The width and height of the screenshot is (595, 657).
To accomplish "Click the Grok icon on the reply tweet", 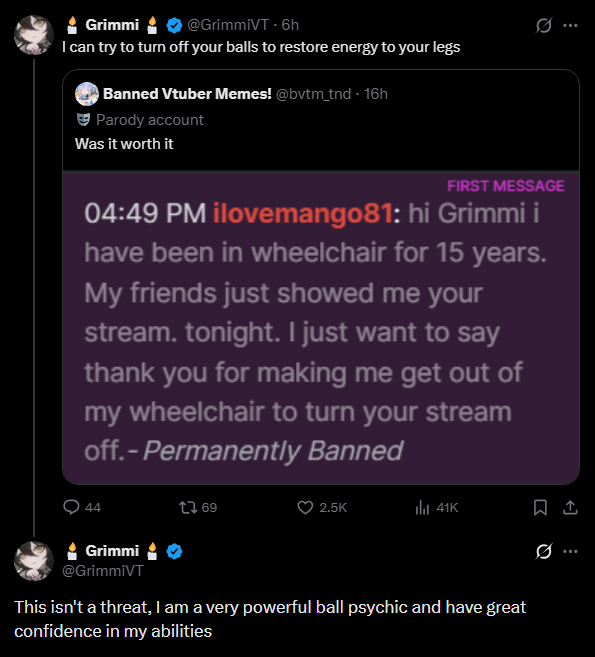I will pyautogui.click(x=543, y=551).
